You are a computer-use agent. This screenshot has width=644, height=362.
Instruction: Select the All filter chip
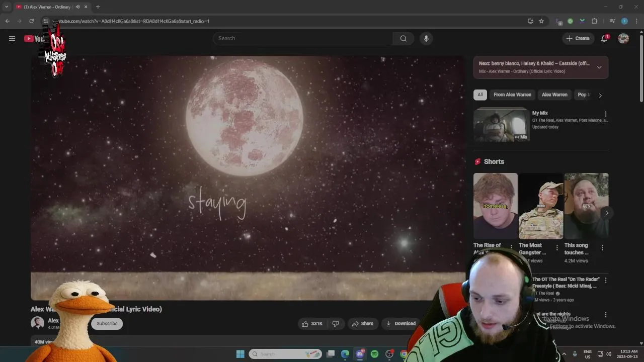[x=480, y=95]
